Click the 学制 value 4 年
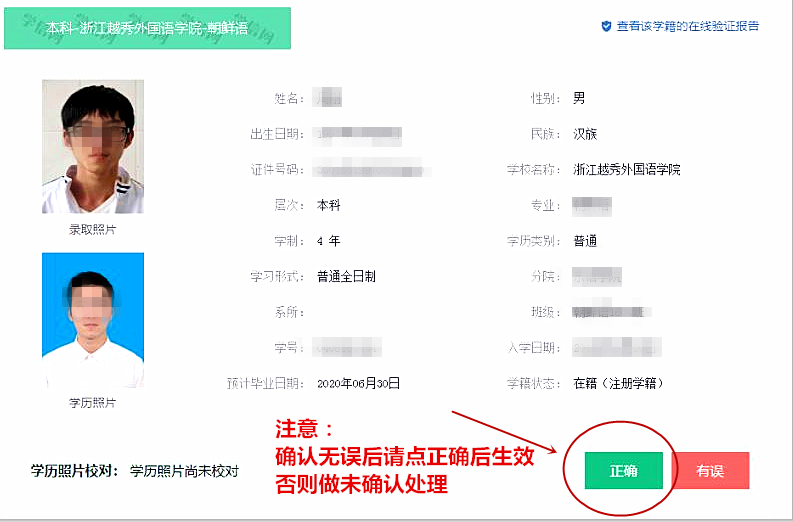The height and width of the screenshot is (522, 793). pyautogui.click(x=329, y=241)
